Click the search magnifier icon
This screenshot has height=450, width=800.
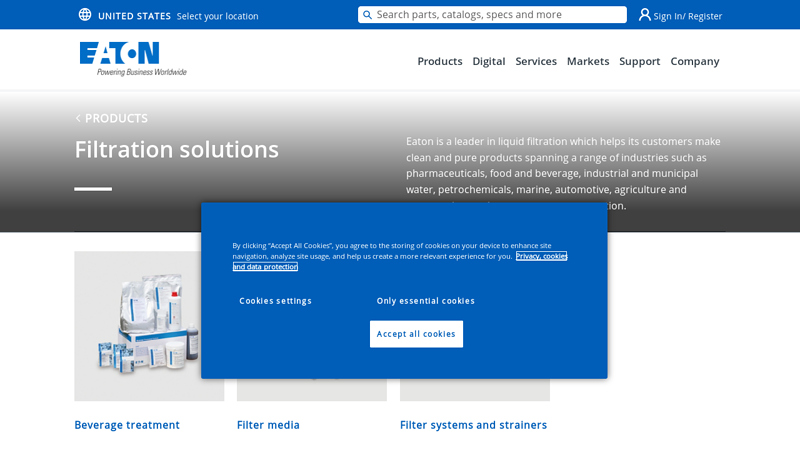tap(367, 15)
